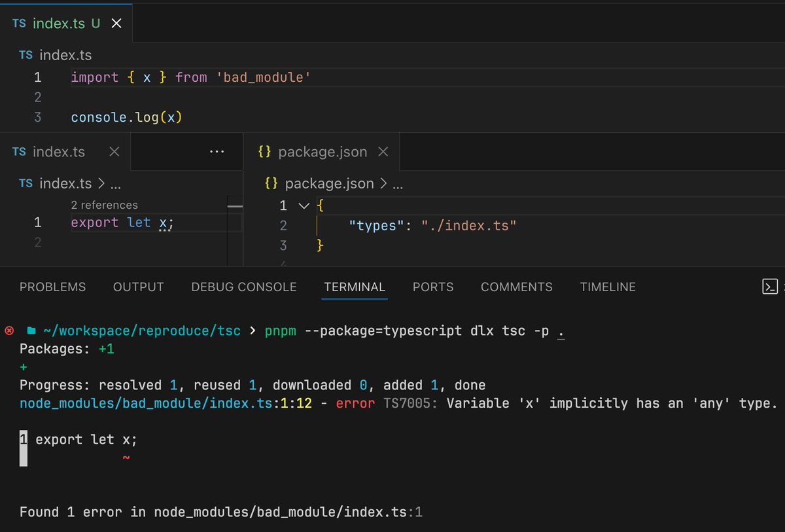Select the OUTPUT panel
785x532 pixels.
pyautogui.click(x=138, y=287)
